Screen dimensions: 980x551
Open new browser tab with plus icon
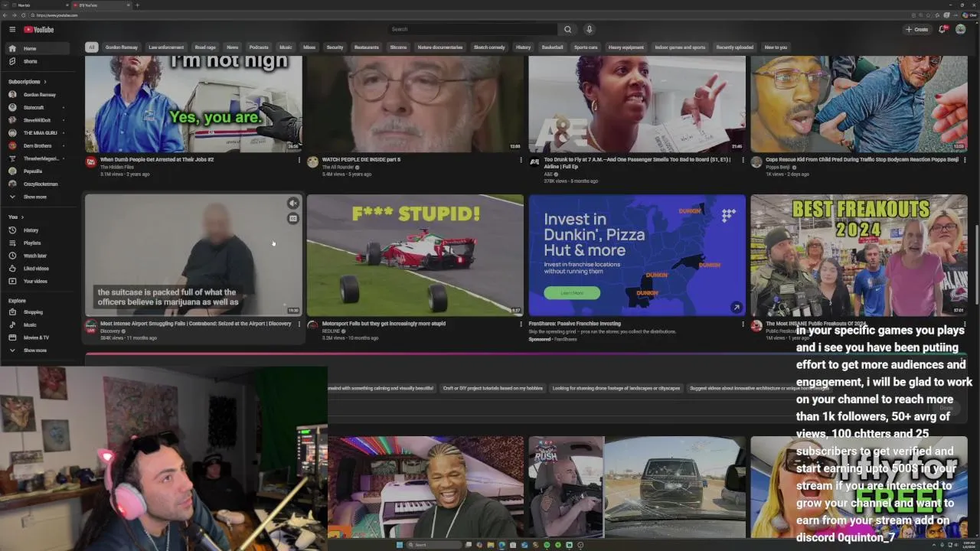[137, 5]
